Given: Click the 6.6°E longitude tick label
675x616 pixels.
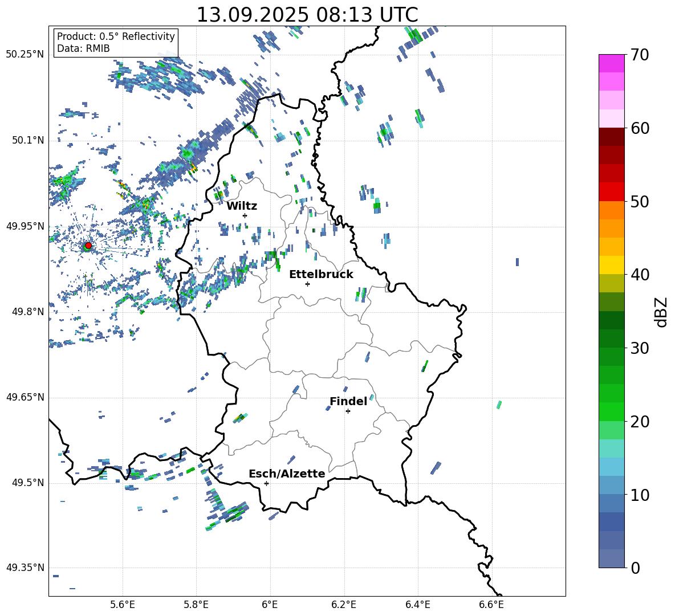Looking at the screenshot, I should click(x=491, y=605).
